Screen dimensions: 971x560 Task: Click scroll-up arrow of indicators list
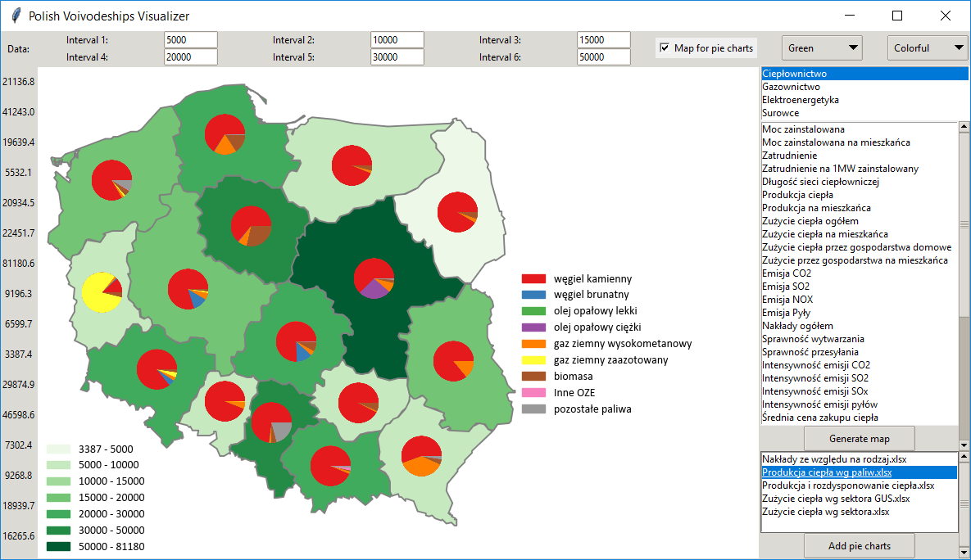pyautogui.click(x=964, y=127)
